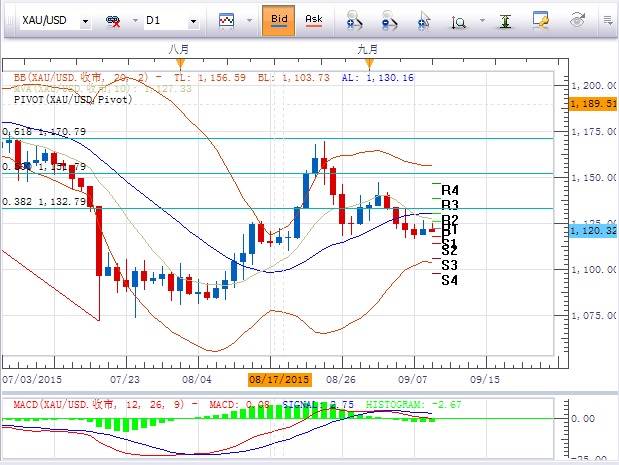Click the link/unlink symbol icon beside XAU/USD
Viewport: 619px width, 465px height.
point(113,20)
